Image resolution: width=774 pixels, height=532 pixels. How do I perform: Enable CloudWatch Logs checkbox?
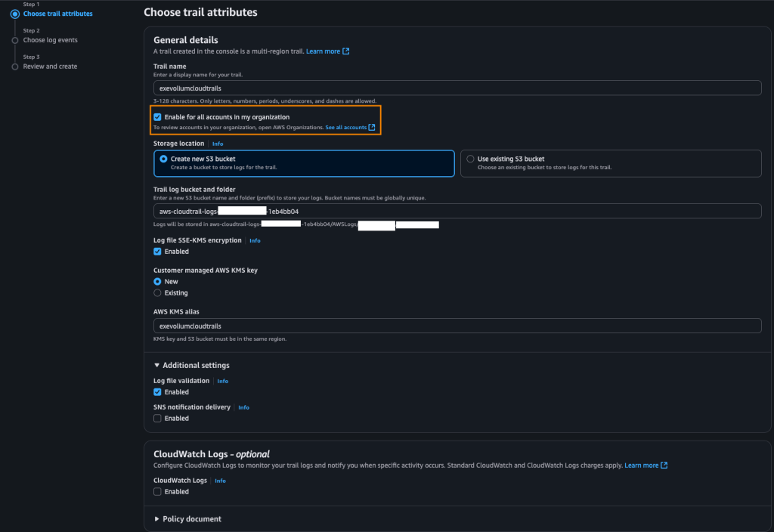(x=157, y=491)
